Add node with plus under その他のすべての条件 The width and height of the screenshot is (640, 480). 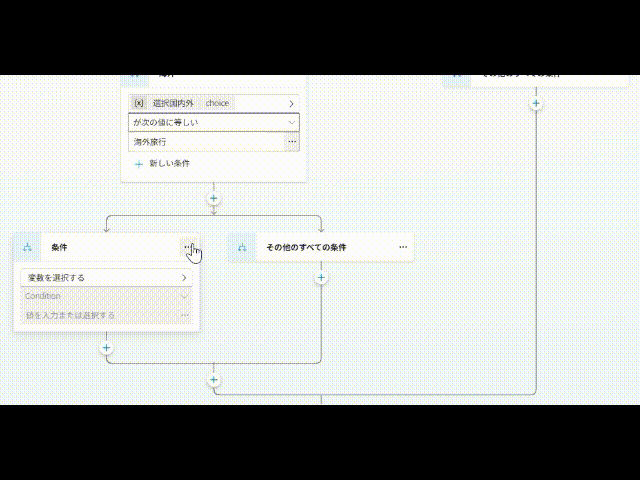[x=321, y=278]
